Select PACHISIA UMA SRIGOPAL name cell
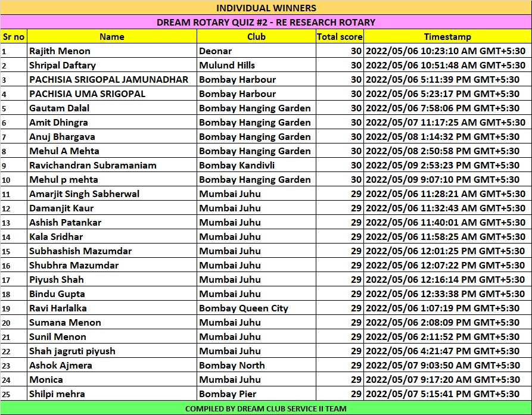The image size is (532, 415). 112,93
